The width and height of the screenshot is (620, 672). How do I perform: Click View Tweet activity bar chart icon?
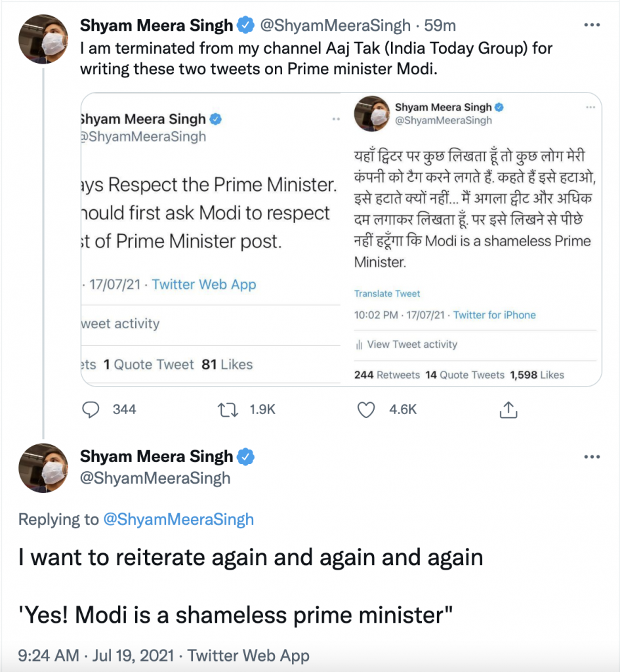coord(359,345)
